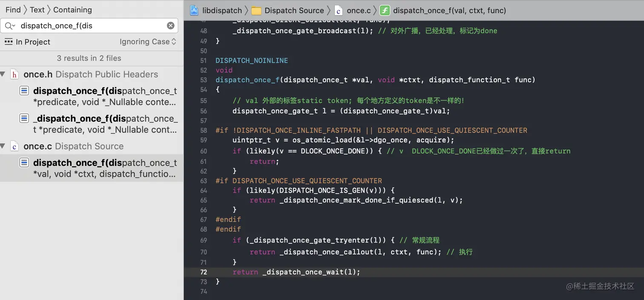Focus the dispatch_once_f(dis search field
The width and height of the screenshot is (644, 300).
point(89,26)
